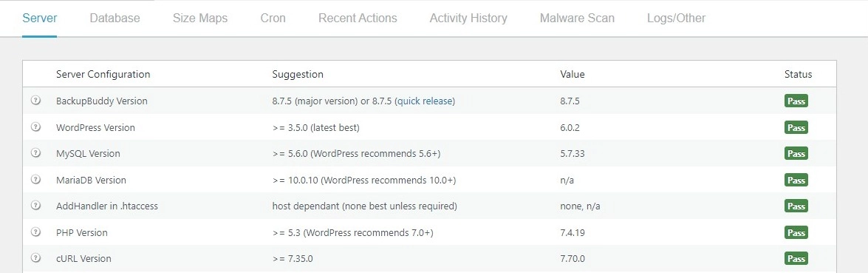Click help icon beside AddHandler in .htaccess
The height and width of the screenshot is (273, 868).
tap(36, 206)
